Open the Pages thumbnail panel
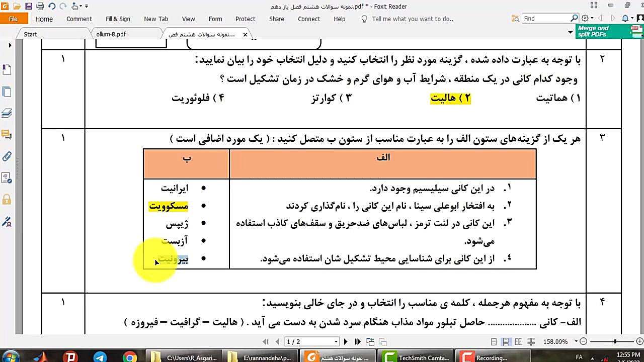The image size is (644, 362). click(7, 92)
